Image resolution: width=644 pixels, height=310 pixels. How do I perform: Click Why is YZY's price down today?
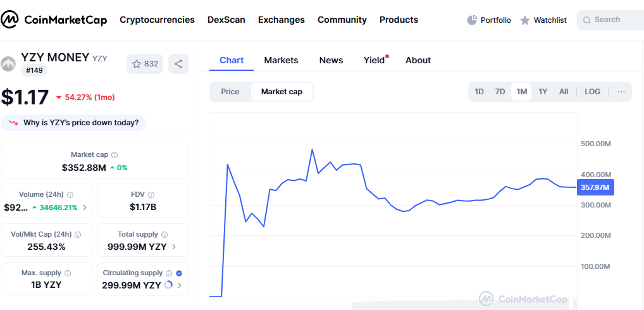click(73, 123)
